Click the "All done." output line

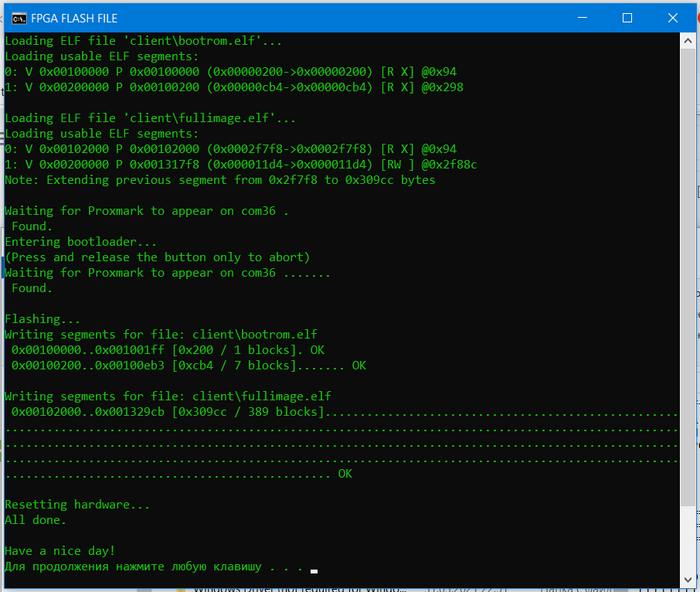[36, 520]
